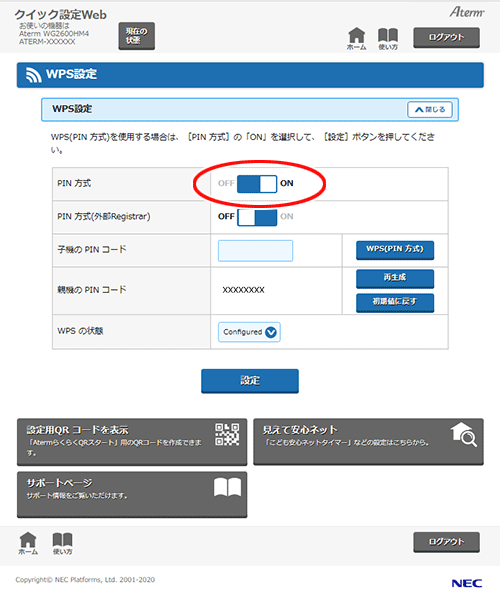Open the 設定用QR コードを表示 tile

(x=132, y=442)
